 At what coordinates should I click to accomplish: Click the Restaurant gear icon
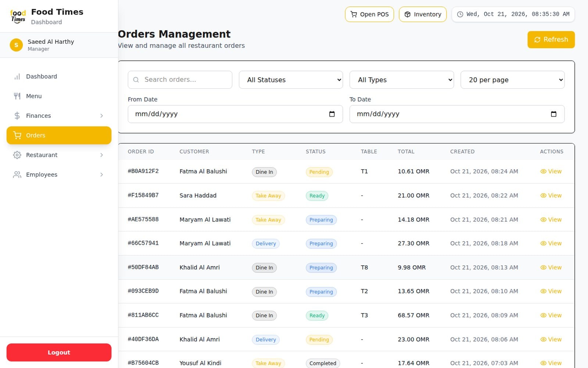tap(17, 155)
